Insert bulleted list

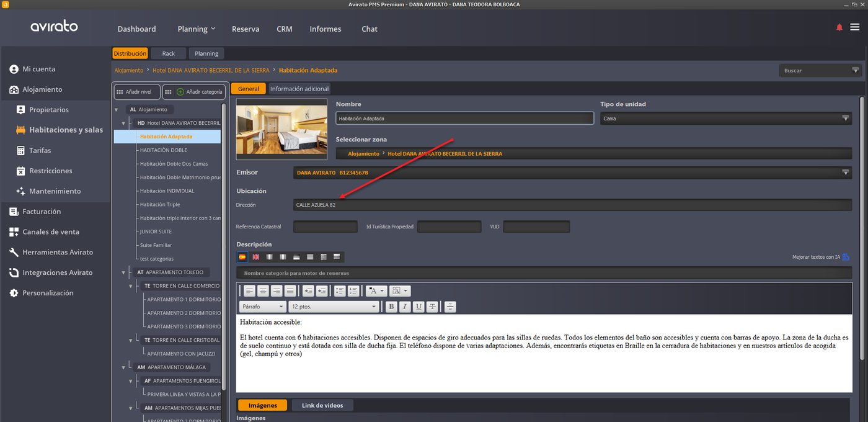pyautogui.click(x=340, y=290)
